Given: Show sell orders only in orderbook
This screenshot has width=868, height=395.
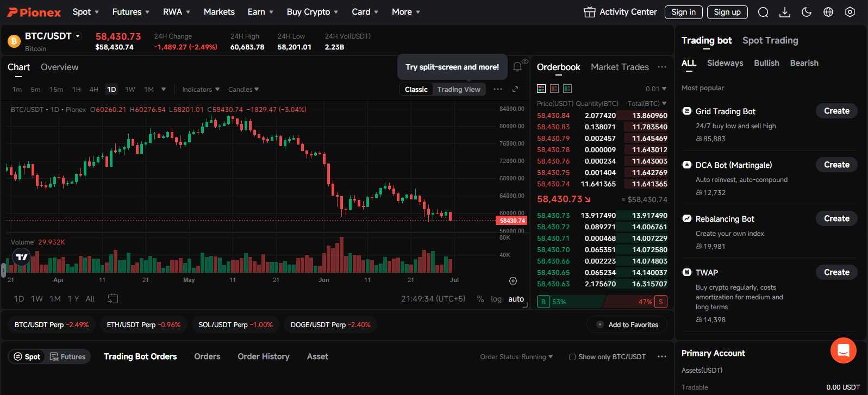Looking at the screenshot, I should pos(554,89).
